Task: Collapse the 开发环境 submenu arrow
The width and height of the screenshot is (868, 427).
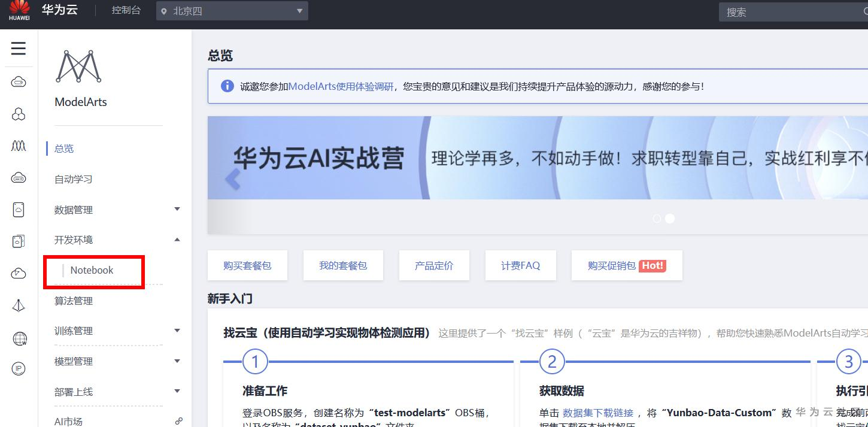Action: coord(177,240)
